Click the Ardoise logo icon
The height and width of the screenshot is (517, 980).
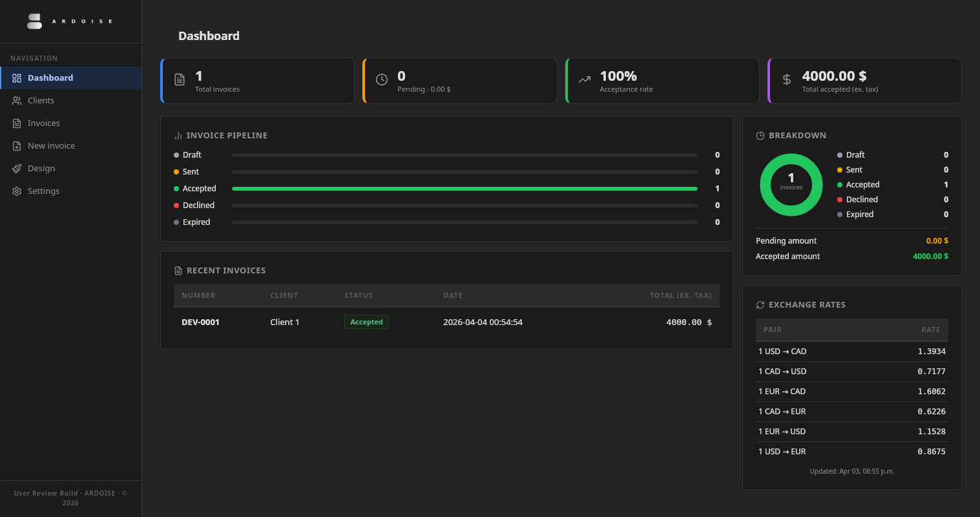point(34,21)
